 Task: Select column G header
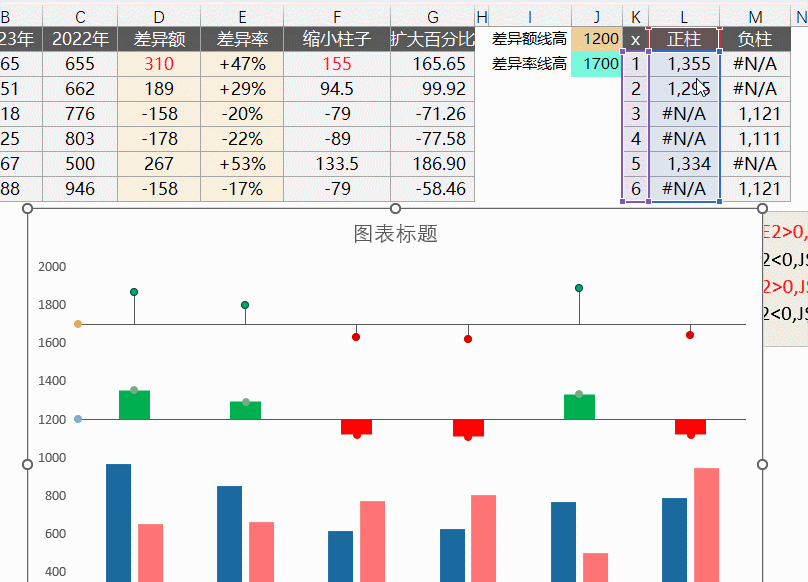pos(432,16)
